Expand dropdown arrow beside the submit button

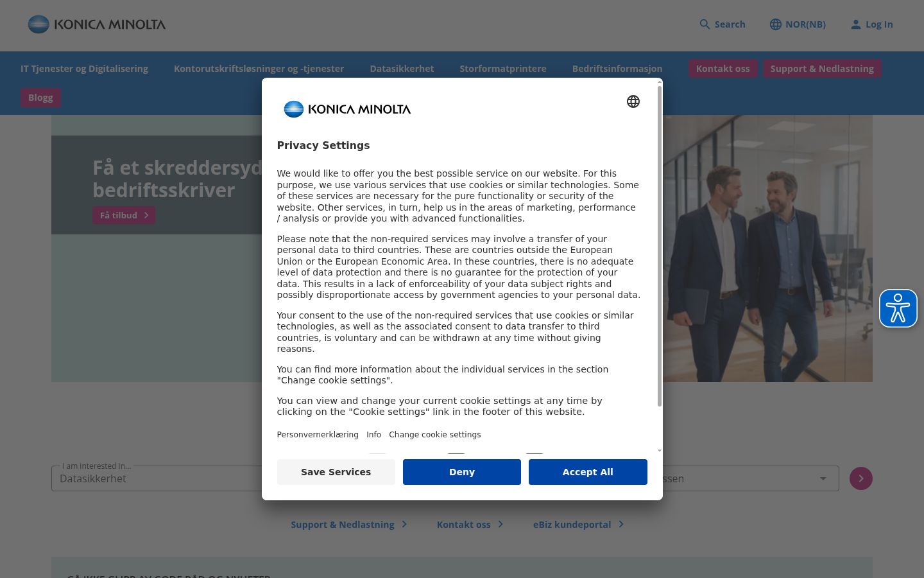823,478
